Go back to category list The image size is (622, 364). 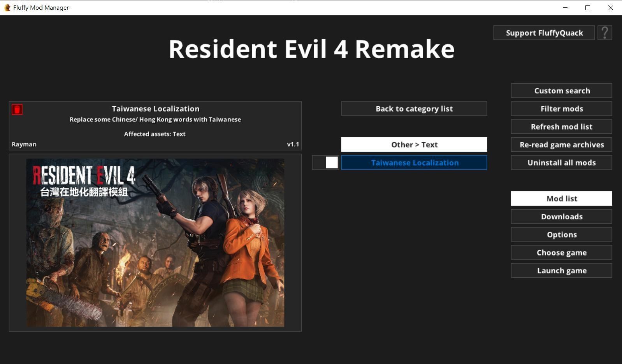click(x=414, y=108)
